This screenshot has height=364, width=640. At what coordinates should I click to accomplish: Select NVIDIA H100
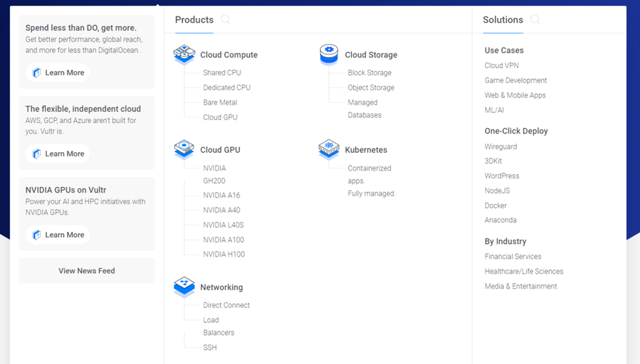point(224,255)
